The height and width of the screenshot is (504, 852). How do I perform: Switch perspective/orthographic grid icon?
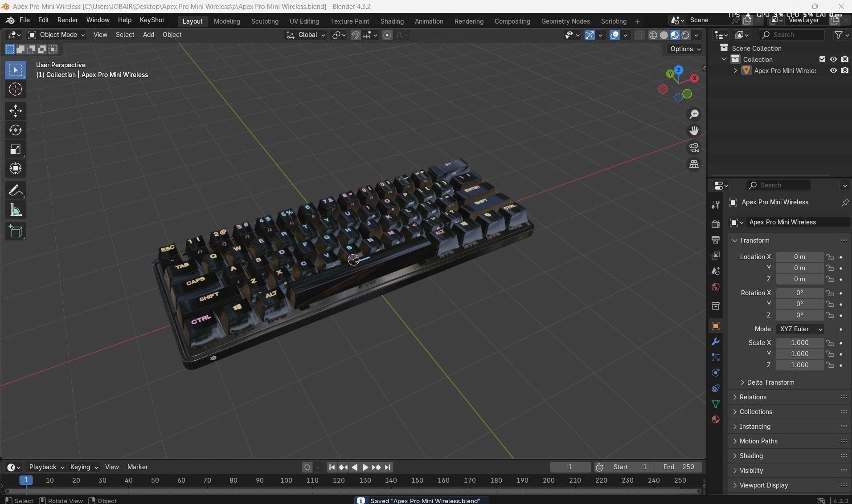coord(694,164)
